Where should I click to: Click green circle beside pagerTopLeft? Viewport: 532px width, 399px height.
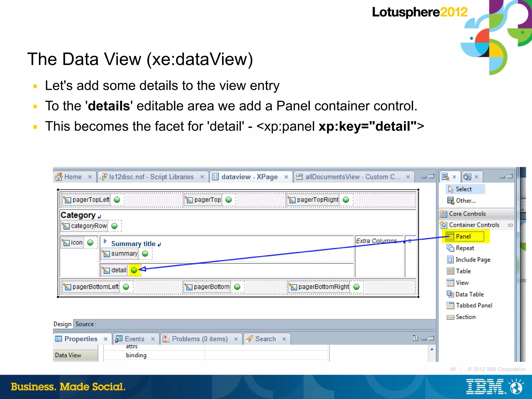tap(117, 200)
